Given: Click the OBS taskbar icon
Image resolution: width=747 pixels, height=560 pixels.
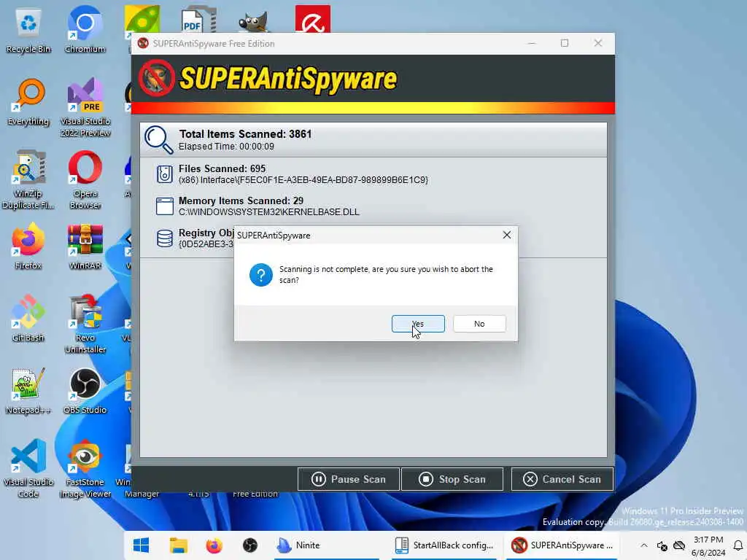Looking at the screenshot, I should click(x=250, y=545).
